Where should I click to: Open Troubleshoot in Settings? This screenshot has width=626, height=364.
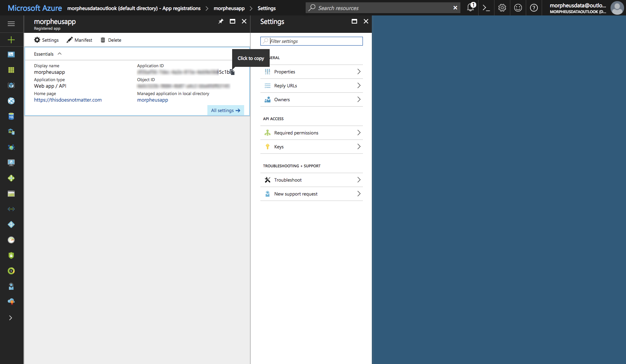click(x=311, y=180)
